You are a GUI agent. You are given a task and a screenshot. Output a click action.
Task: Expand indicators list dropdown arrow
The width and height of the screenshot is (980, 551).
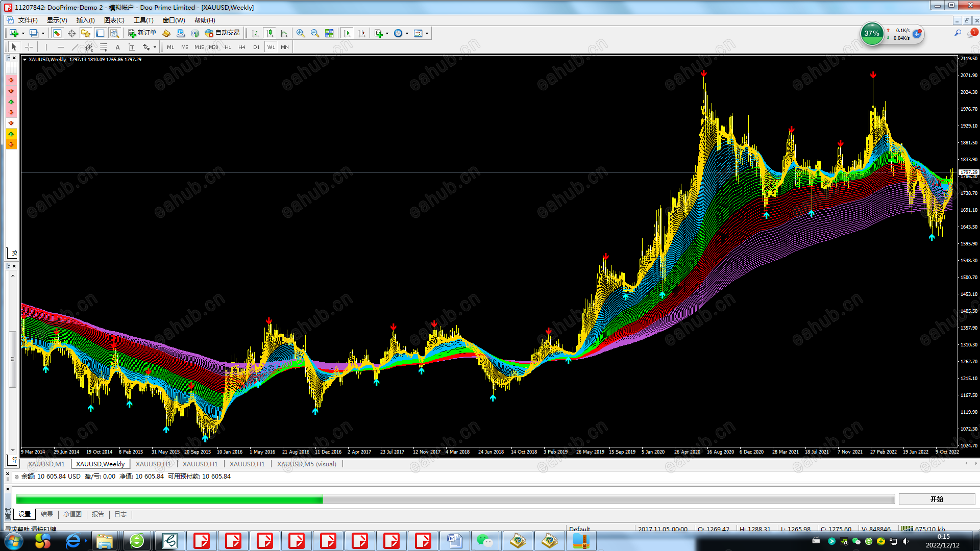pyautogui.click(x=387, y=33)
